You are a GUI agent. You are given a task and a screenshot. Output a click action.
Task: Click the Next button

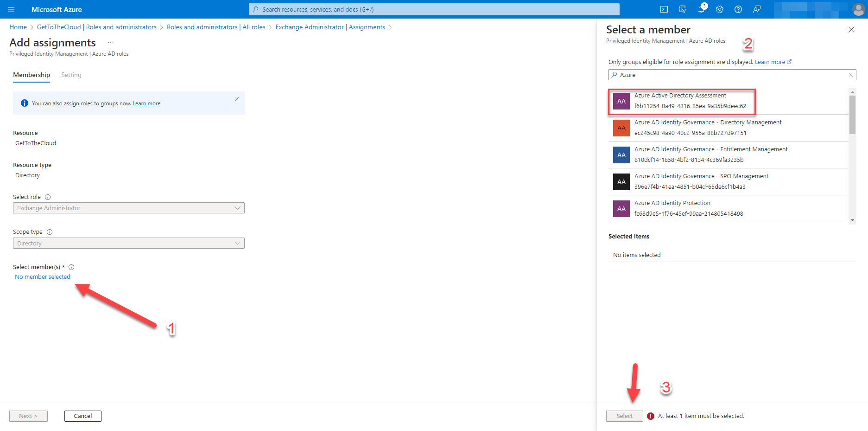coord(28,416)
